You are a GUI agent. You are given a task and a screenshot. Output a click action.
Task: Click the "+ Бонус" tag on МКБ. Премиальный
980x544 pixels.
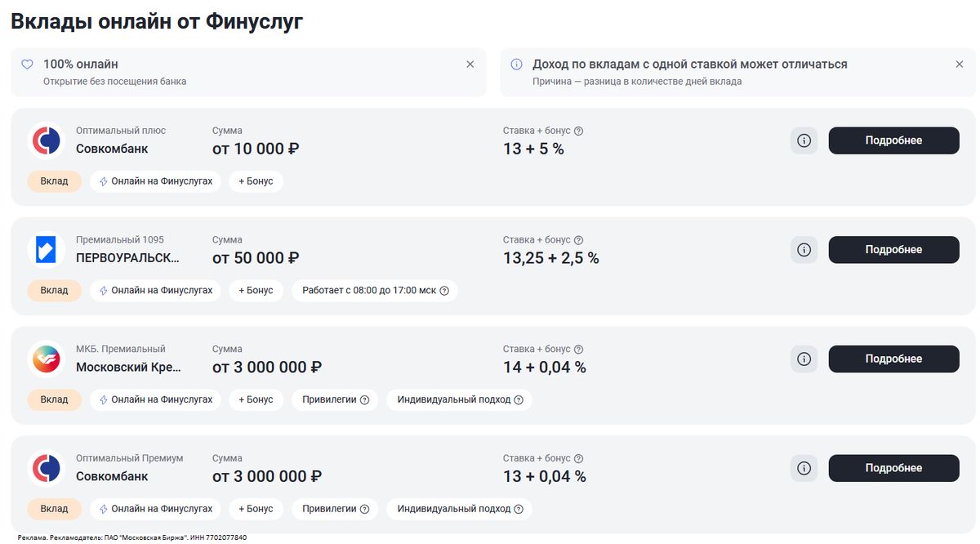coord(256,400)
